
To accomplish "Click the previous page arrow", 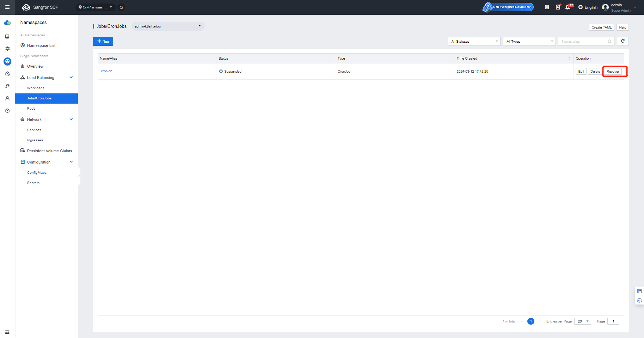I will (x=522, y=321).
